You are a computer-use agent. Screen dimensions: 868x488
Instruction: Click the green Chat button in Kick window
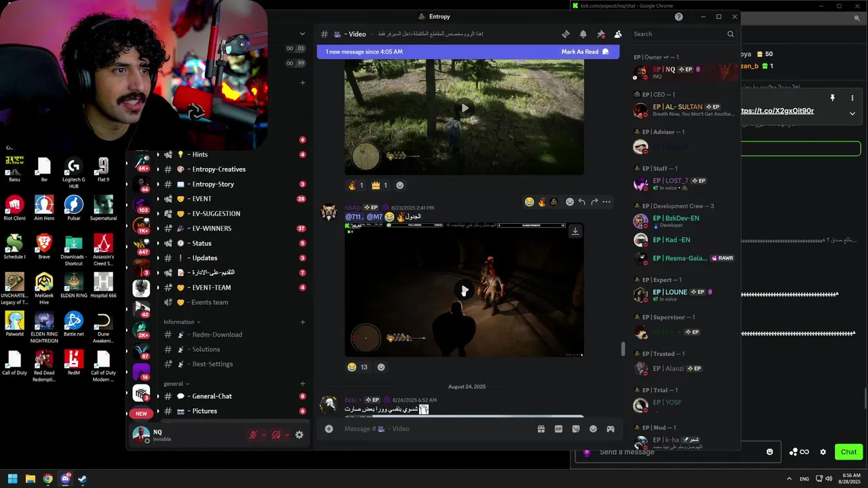click(x=849, y=452)
